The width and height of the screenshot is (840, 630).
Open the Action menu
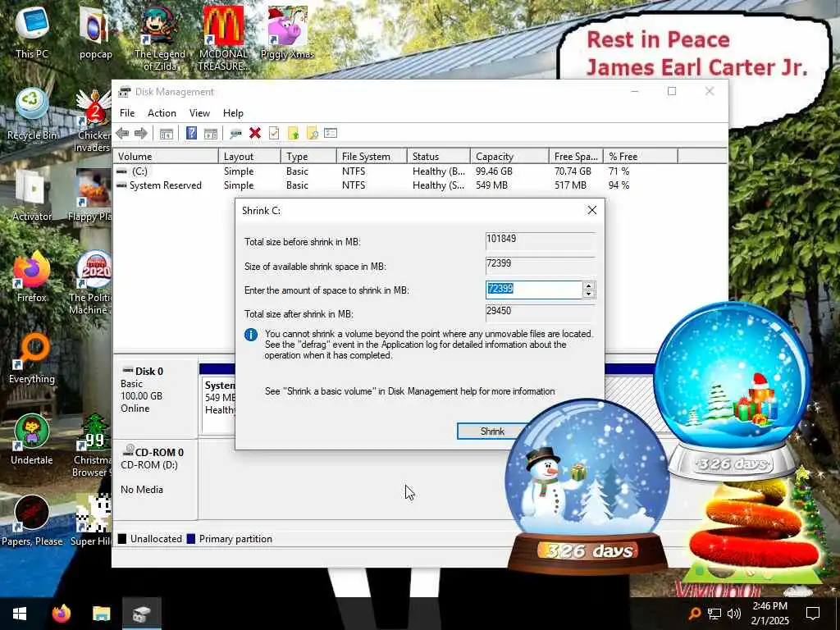[162, 113]
